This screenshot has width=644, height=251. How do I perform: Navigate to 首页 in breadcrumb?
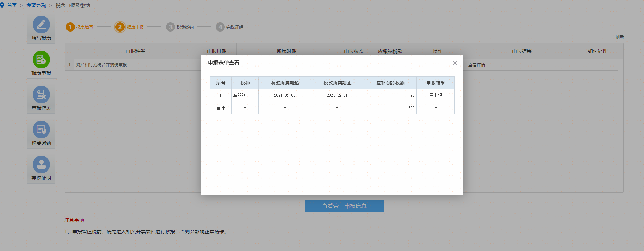[12, 5]
